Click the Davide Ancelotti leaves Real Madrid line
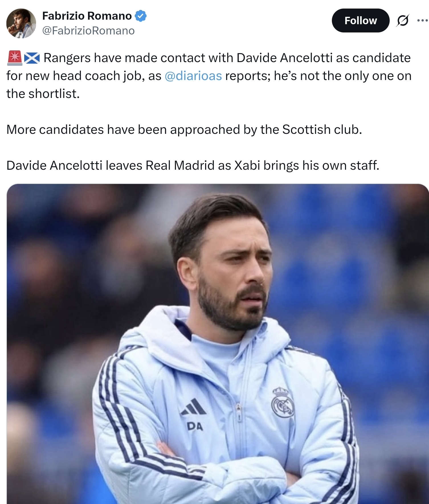Image resolution: width=429 pixels, height=504 pixels. pos(193,165)
